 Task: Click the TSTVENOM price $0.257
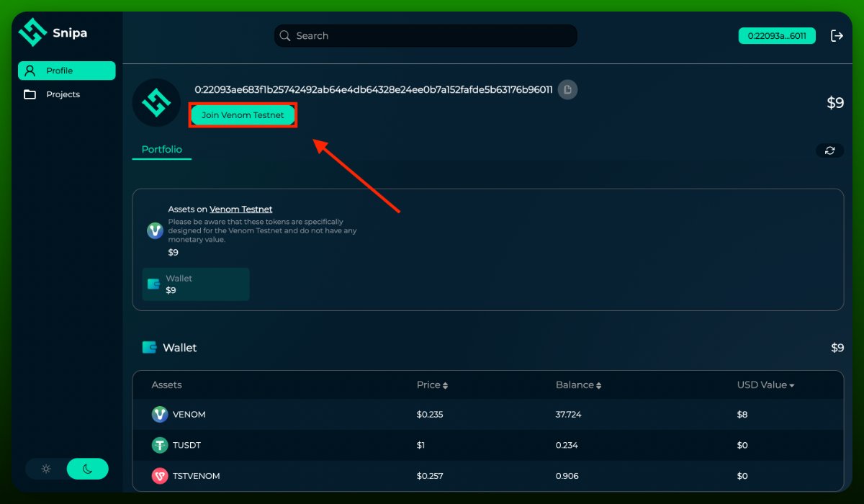click(431, 476)
